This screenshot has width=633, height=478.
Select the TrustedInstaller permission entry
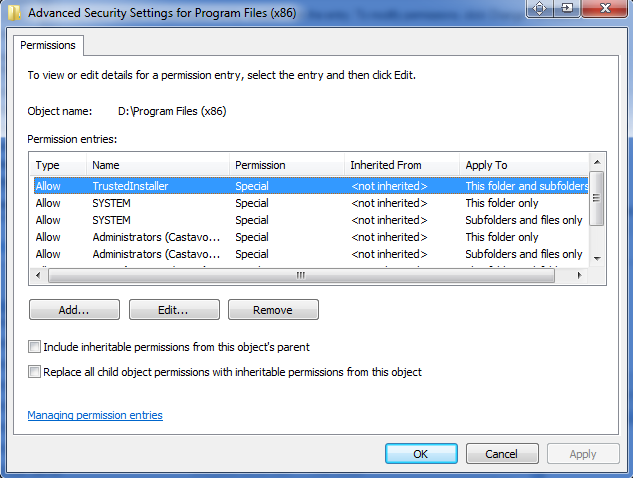click(311, 186)
